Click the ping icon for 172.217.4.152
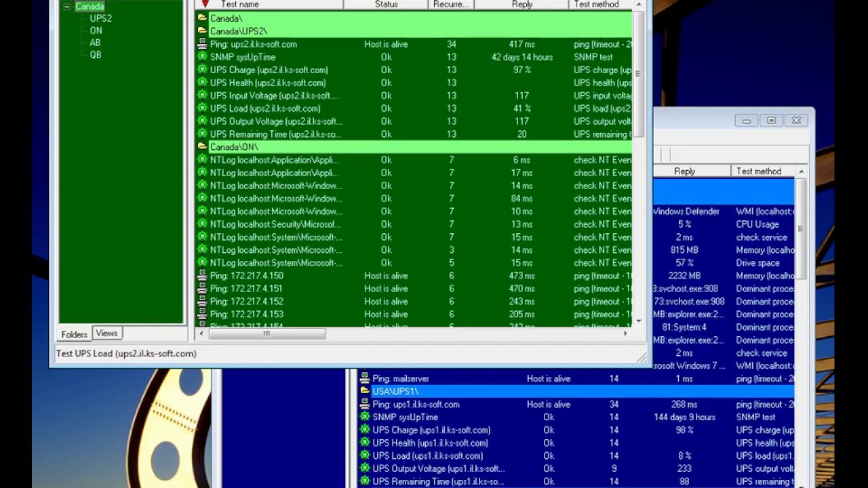Screen dimensions: 868x488 (202, 302)
